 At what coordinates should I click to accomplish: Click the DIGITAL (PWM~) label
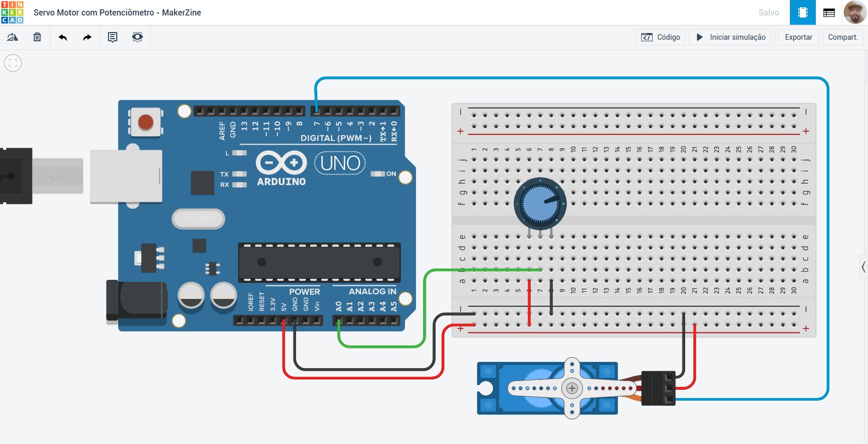[336, 138]
